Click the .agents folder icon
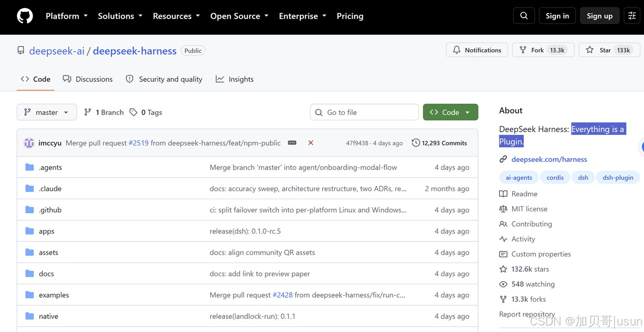The image size is (644, 332). click(30, 167)
